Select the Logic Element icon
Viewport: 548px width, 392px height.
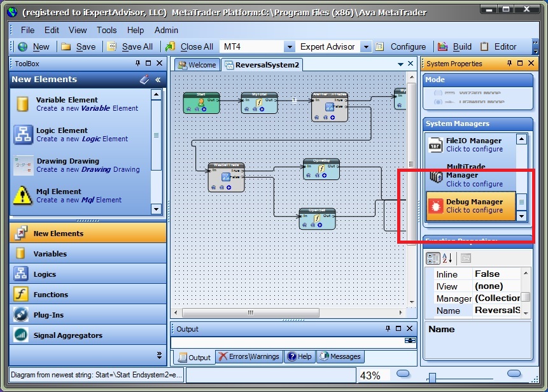[23, 134]
